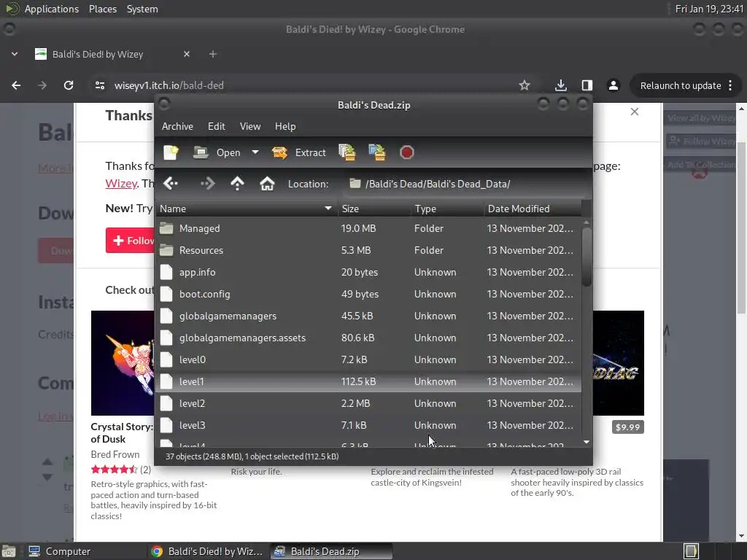Reload the Chrome page

[69, 85]
